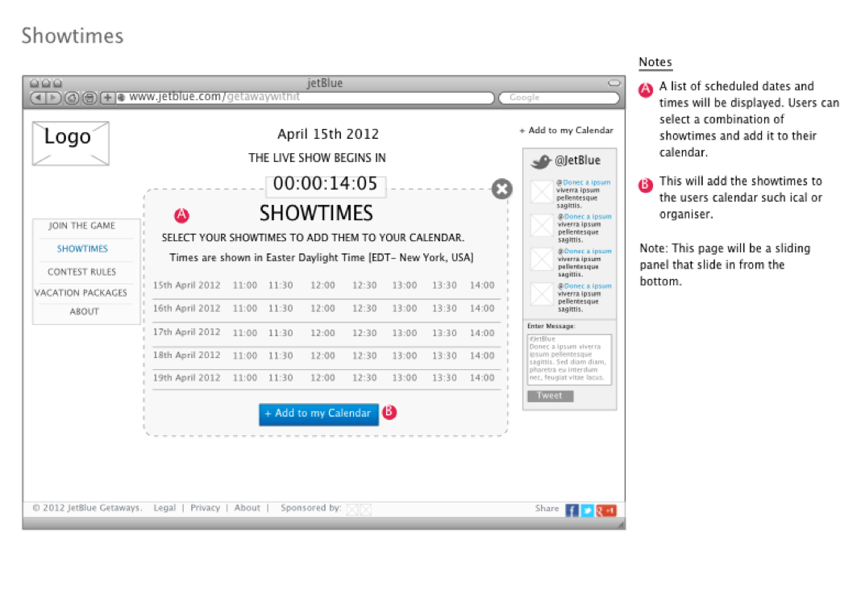Click the Twitter bird icon beside @JetBlue
Image resolution: width=861 pixels, height=616 pixels.
pos(541,161)
